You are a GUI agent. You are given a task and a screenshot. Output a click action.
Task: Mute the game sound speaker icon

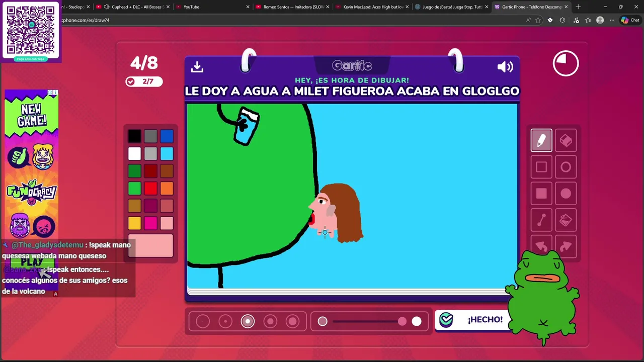point(505,67)
